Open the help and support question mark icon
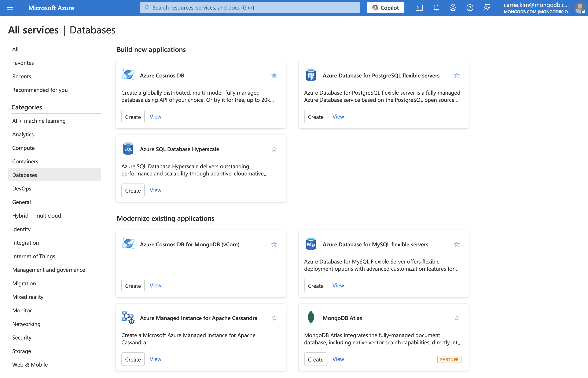588x378 pixels. coord(470,8)
